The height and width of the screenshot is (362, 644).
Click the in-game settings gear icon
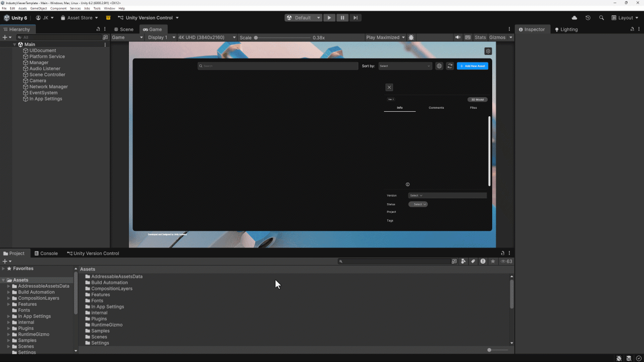[x=488, y=51]
